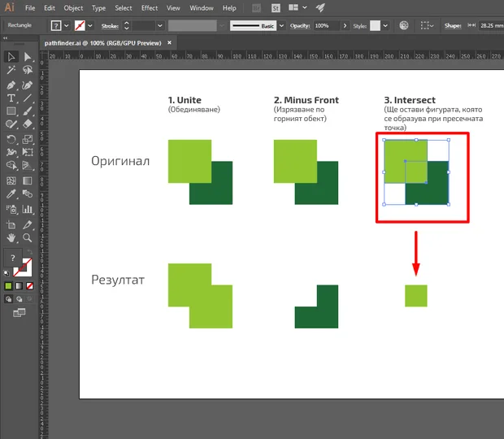The width and height of the screenshot is (504, 439).
Task: Select the Direct Selection tool
Action: [28, 57]
